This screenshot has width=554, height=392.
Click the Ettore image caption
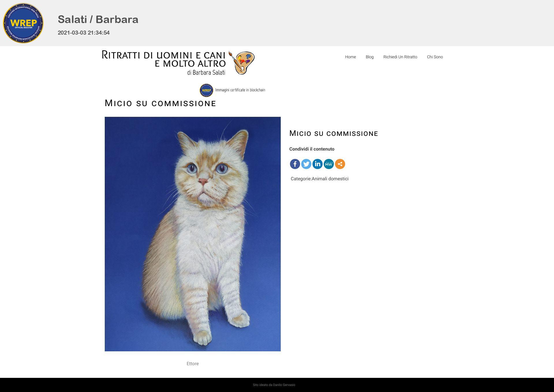[192, 364]
